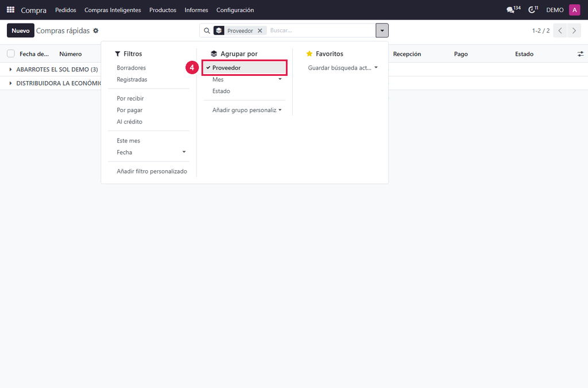Screen dimensions: 588x388
Task: Open the Fecha filter submenu
Action: click(x=149, y=152)
